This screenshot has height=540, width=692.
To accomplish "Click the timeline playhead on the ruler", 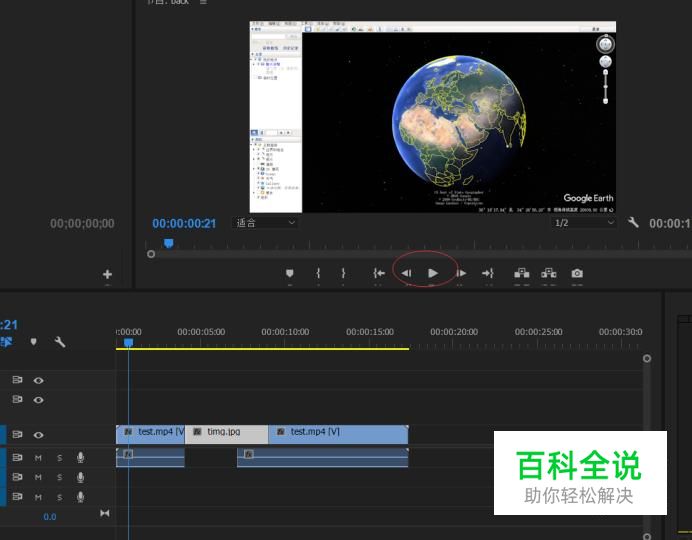I will tap(128, 343).
